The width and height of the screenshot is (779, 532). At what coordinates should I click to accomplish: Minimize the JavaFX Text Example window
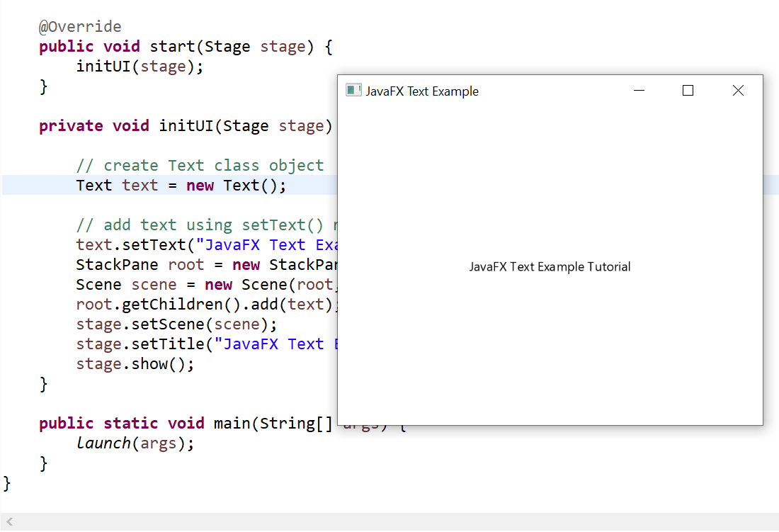click(639, 91)
